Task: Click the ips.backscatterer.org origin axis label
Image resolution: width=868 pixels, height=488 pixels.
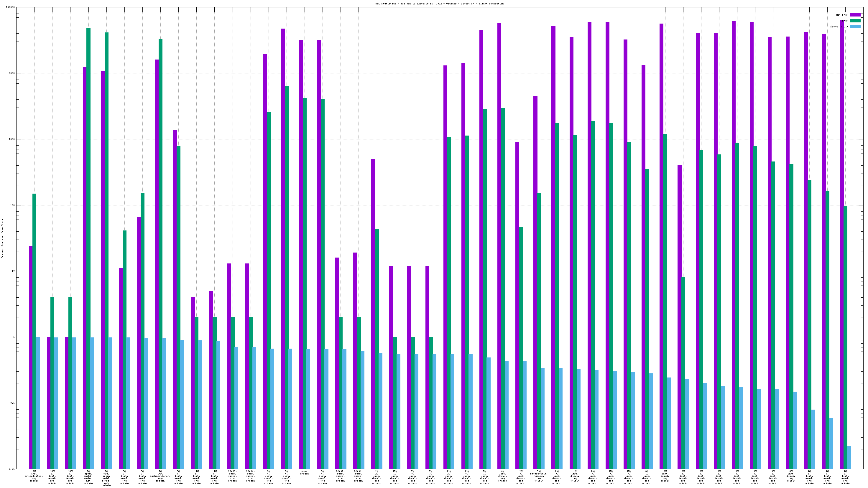Action: (160, 476)
